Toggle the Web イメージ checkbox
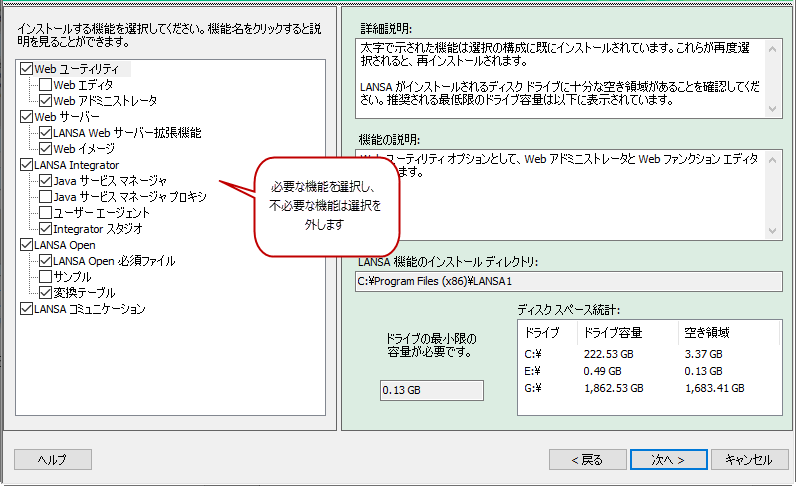Screen dimensions: 796x486 [45, 149]
